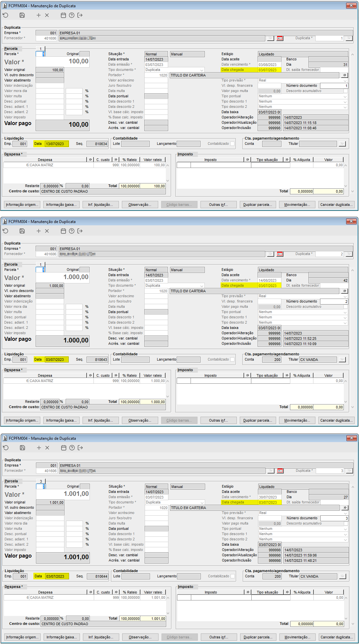Screen dimensions: 359x644
Task: Click the help question-mark icon in duplicata 2 window
Action: coord(72,231)
